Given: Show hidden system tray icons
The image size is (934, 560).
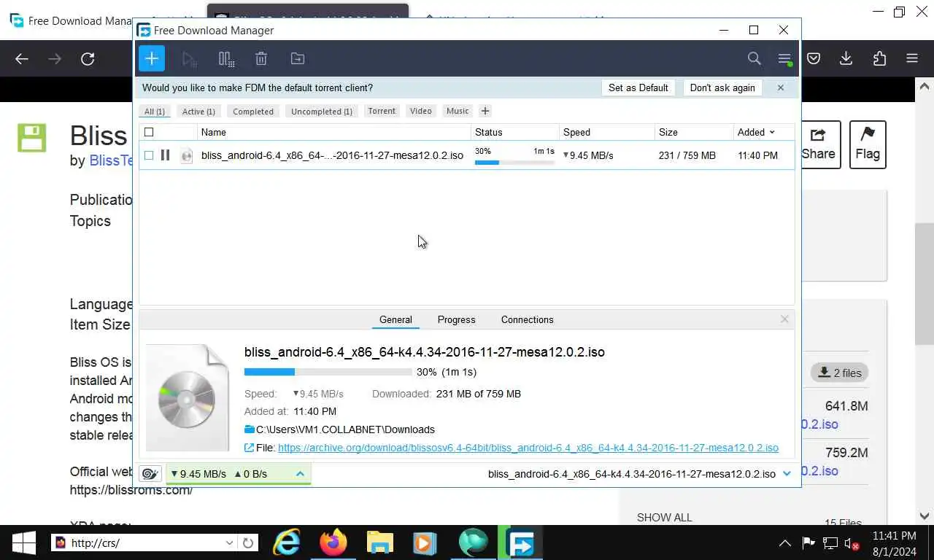Looking at the screenshot, I should click(785, 543).
